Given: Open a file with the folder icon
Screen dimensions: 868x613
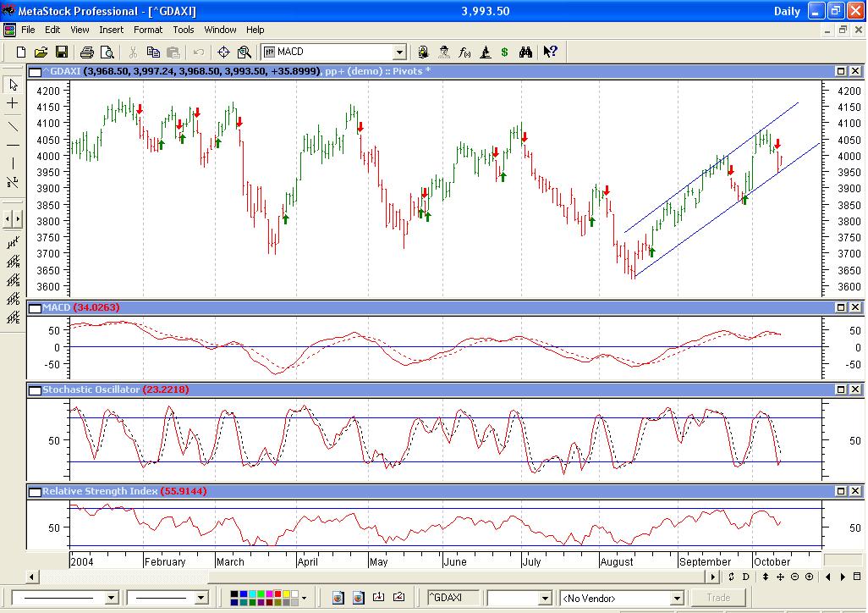Looking at the screenshot, I should (x=41, y=52).
